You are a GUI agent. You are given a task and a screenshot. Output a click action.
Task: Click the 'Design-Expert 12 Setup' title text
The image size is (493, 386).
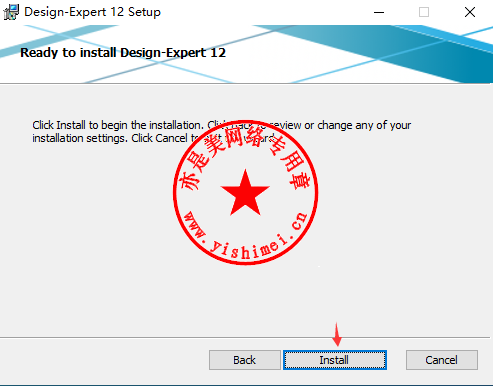point(92,12)
